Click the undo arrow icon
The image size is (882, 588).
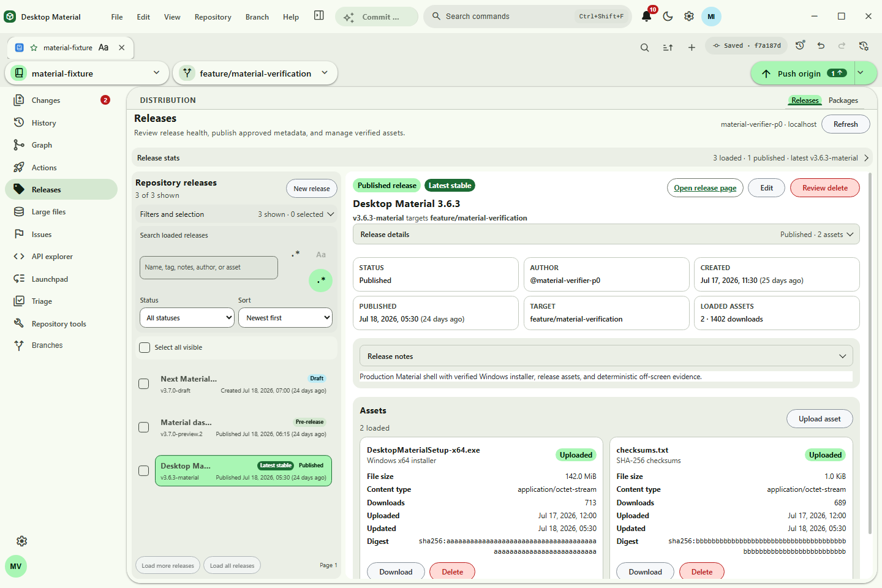click(821, 46)
